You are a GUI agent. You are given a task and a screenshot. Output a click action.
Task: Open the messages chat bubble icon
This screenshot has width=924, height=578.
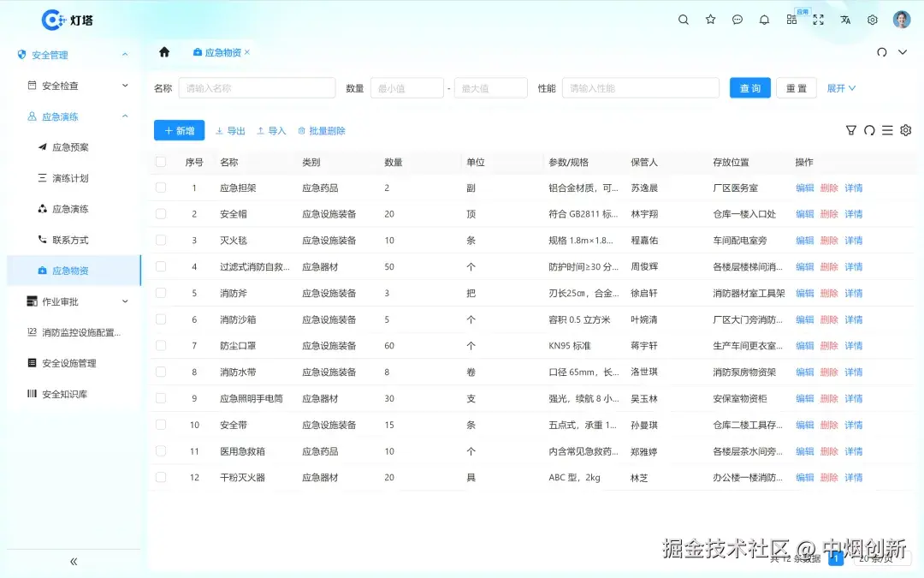pos(737,19)
